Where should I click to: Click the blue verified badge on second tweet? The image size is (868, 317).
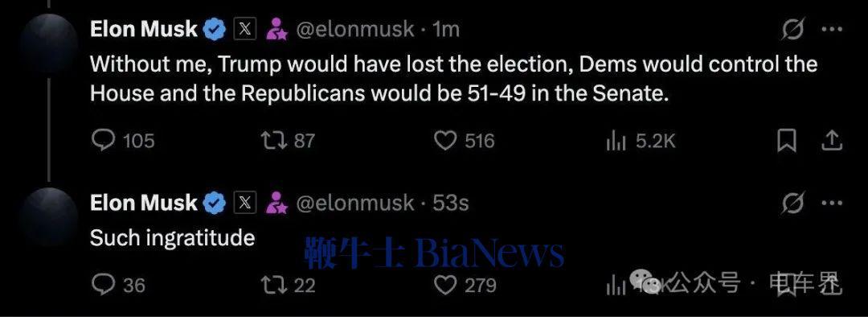(215, 204)
